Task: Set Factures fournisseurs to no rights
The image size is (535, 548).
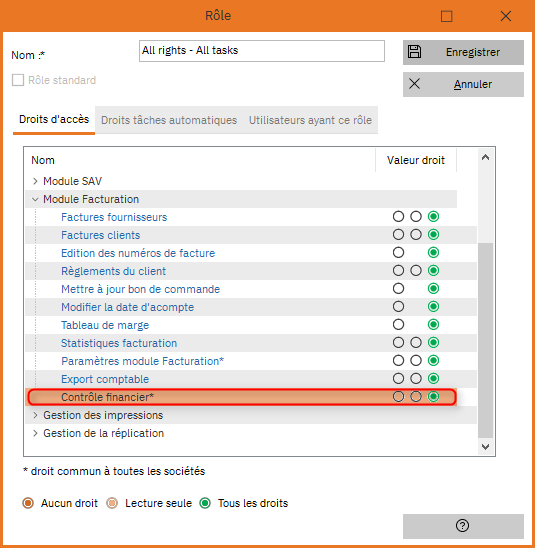Action: point(398,217)
